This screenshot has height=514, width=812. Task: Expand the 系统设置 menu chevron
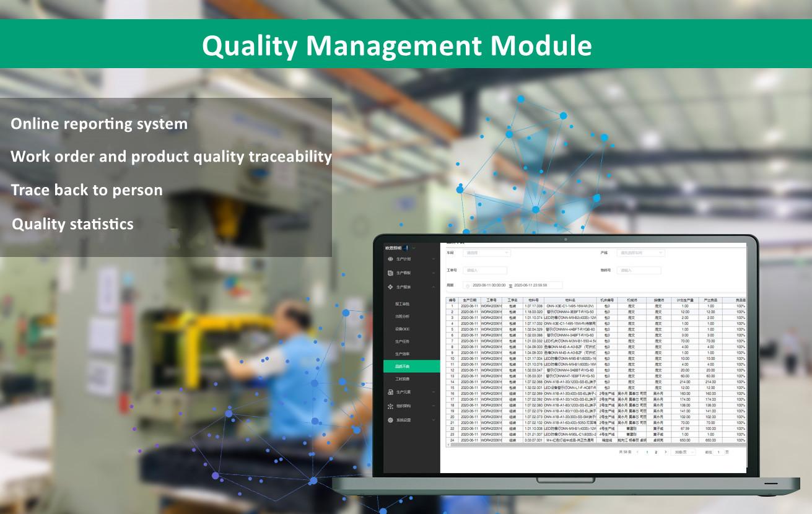point(433,420)
